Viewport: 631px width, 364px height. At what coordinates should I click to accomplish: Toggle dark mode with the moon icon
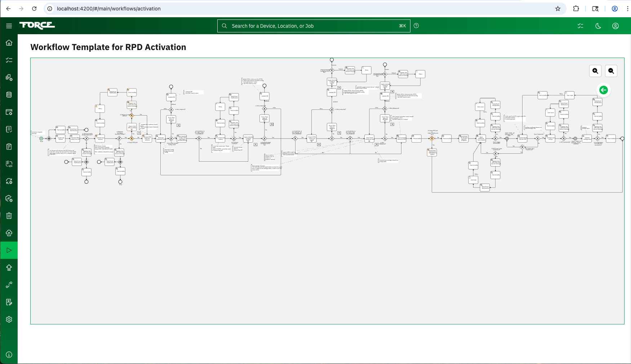(598, 26)
